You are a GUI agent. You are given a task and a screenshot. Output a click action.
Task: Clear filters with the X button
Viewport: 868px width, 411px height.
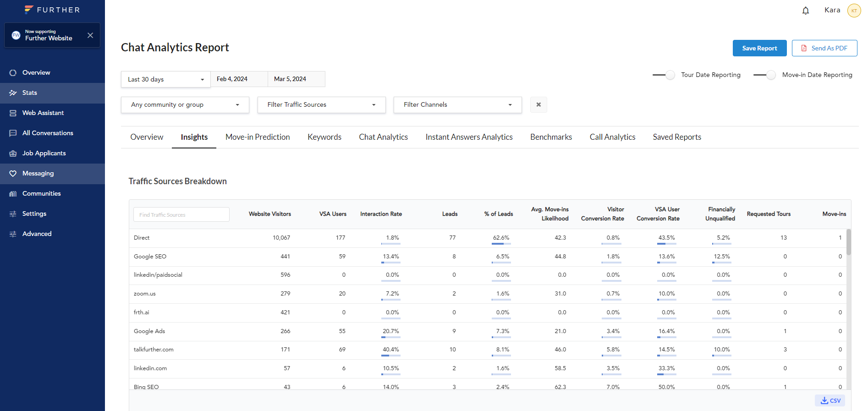pyautogui.click(x=538, y=105)
